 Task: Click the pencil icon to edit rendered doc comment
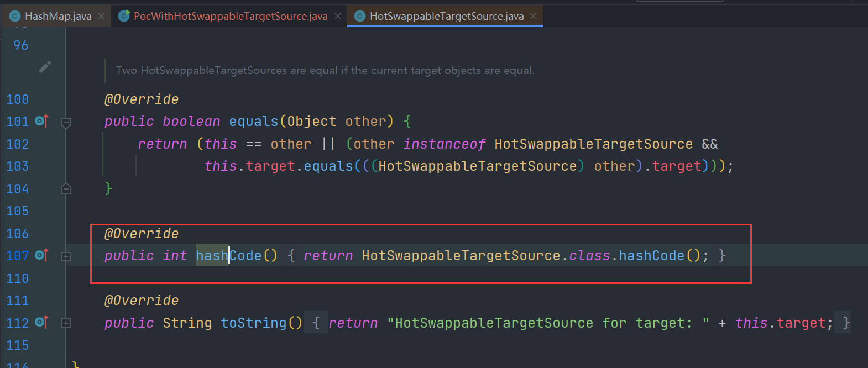45,67
